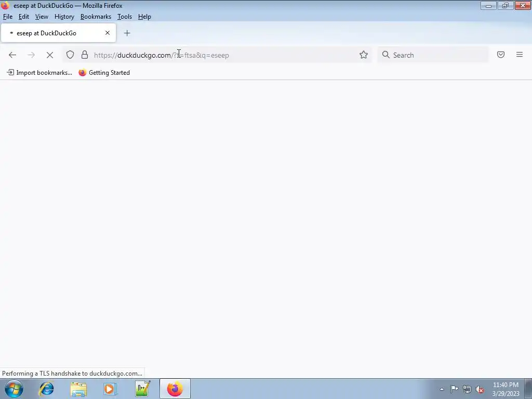Open the Windows Start menu
The height and width of the screenshot is (399, 532).
pos(14,389)
